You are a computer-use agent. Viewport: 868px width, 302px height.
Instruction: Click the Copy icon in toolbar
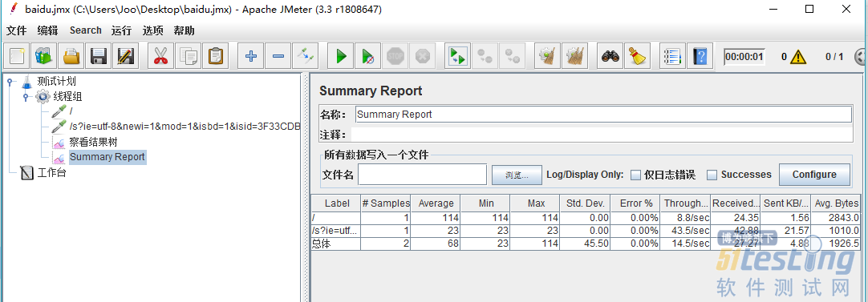189,56
